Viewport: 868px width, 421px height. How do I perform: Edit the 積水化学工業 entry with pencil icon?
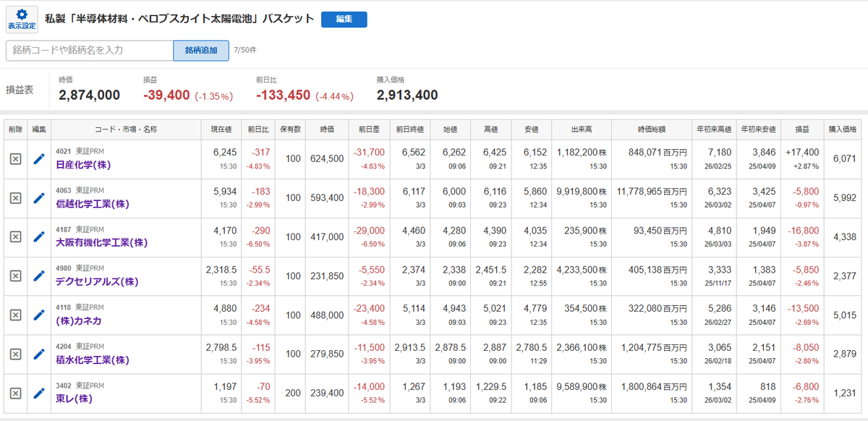39,354
